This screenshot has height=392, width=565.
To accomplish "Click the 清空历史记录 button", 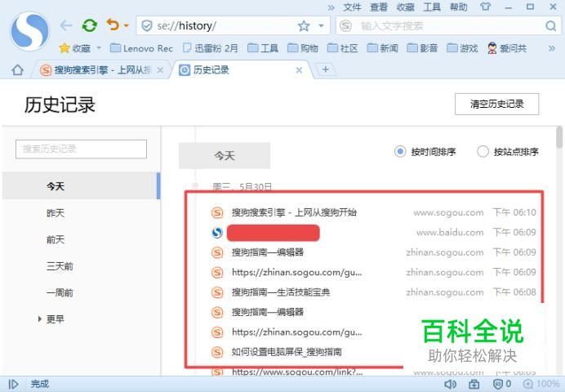I will pyautogui.click(x=496, y=105).
